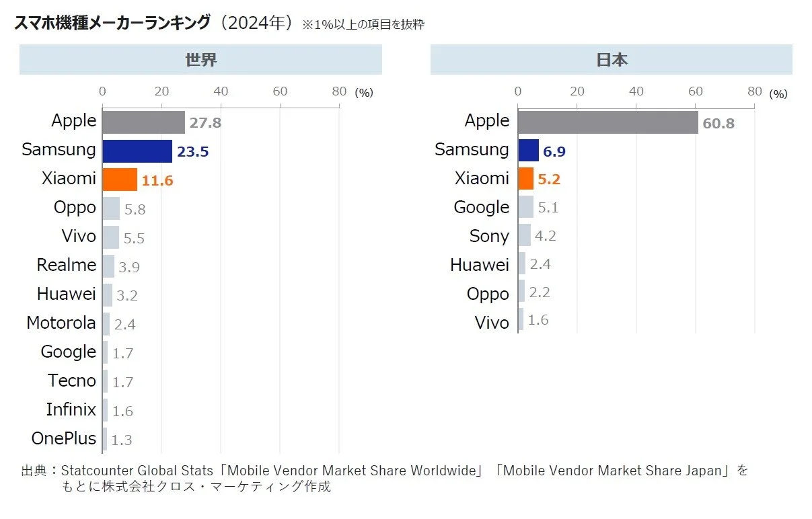This screenshot has width=812, height=519.
Task: Select the Vivo label in world chart
Action: click(x=79, y=236)
